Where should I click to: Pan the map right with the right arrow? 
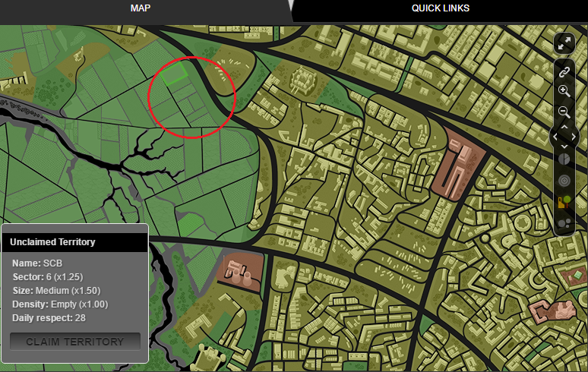[574, 137]
